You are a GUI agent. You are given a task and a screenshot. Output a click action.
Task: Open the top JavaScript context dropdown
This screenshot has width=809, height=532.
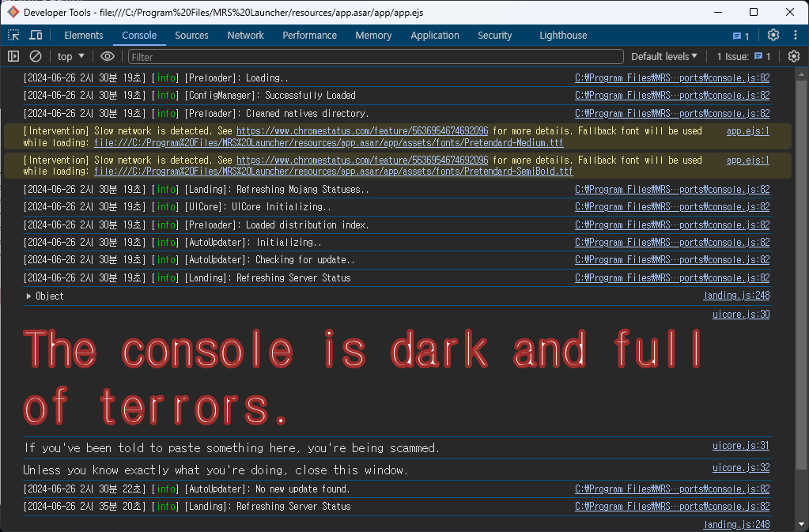[70, 56]
